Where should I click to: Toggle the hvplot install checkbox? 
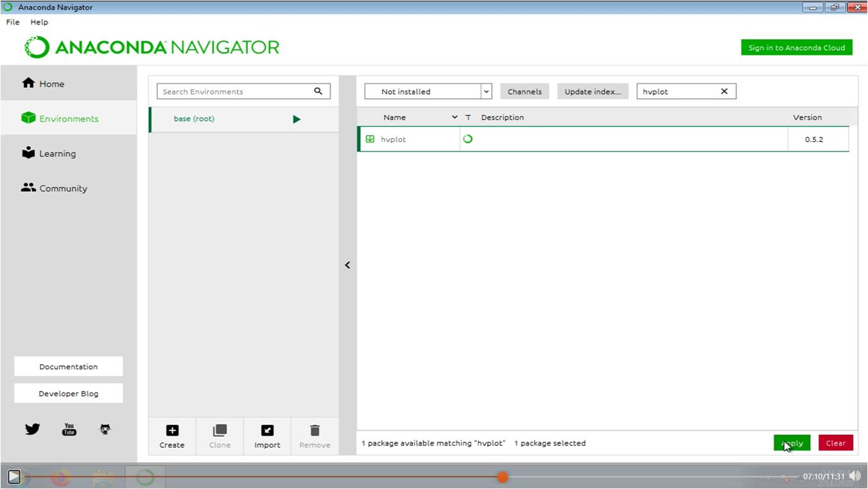point(369,139)
